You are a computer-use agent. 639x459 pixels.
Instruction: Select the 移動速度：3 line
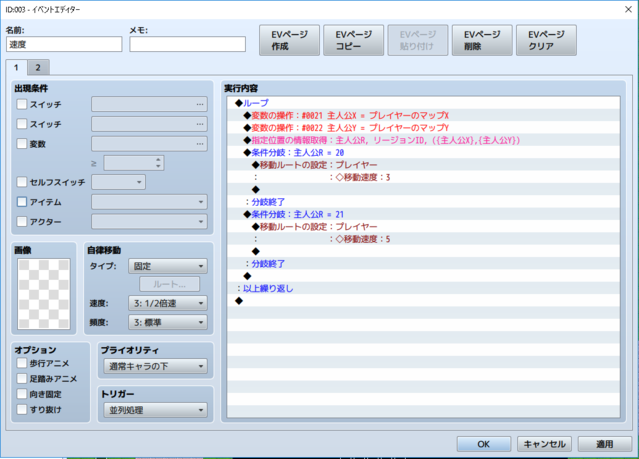423,177
